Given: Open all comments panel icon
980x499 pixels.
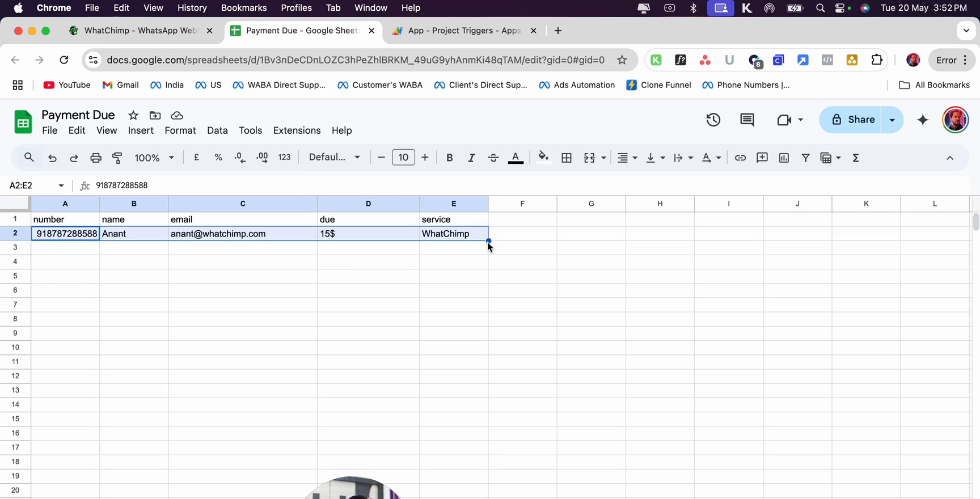Looking at the screenshot, I should [x=747, y=120].
